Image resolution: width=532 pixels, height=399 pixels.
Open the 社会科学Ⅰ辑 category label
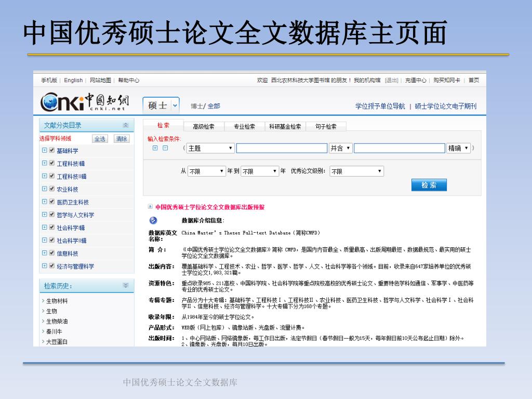(x=71, y=228)
